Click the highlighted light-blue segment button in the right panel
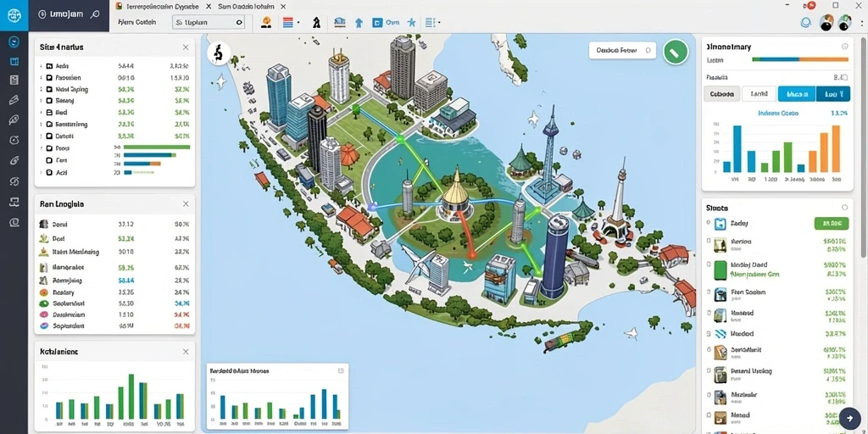The image size is (868, 434). pos(797,94)
